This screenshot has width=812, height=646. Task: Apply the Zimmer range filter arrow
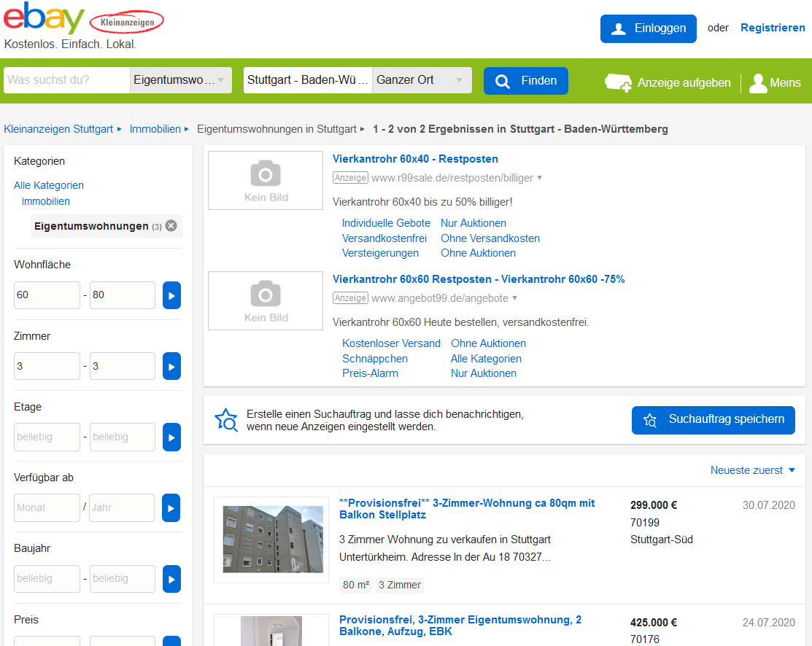point(171,366)
